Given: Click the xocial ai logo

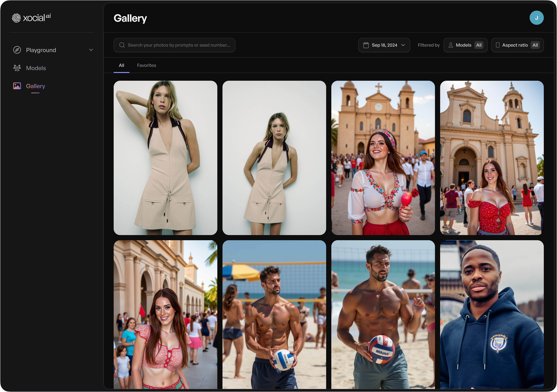Looking at the screenshot, I should point(31,18).
